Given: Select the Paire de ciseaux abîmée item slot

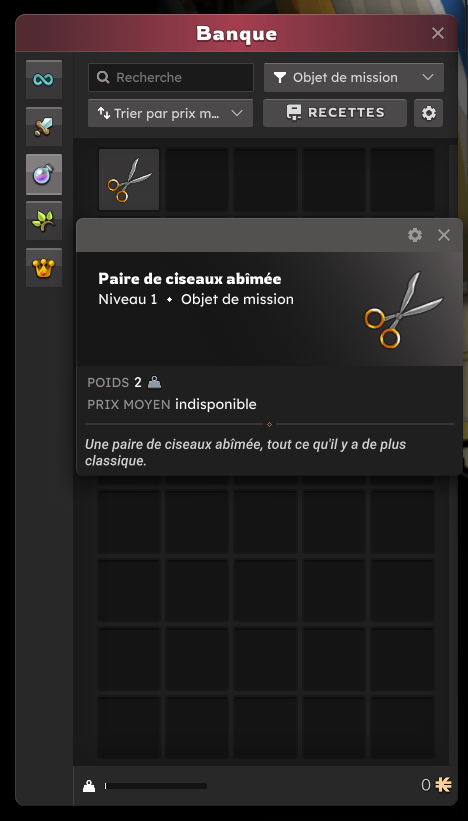Looking at the screenshot, I should coord(129,180).
